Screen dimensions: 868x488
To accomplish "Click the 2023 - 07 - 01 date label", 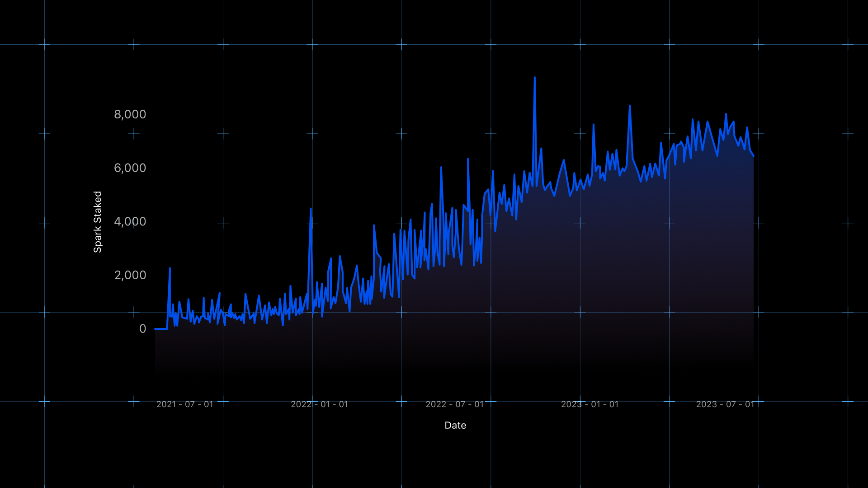I will (725, 404).
